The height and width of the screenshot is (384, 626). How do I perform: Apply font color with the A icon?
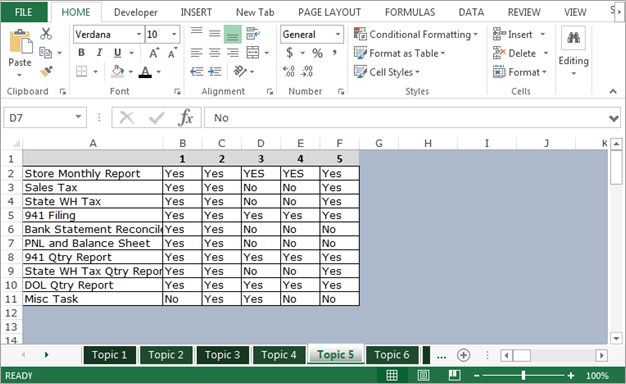tap(145, 72)
